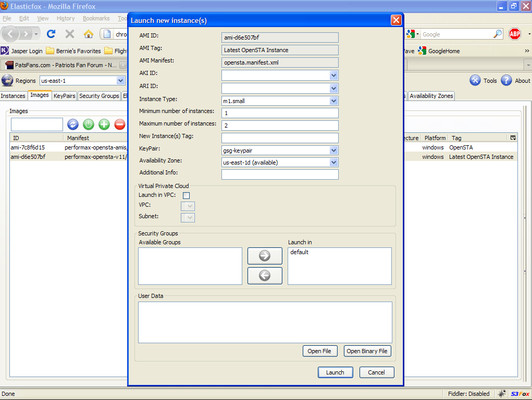The height and width of the screenshot is (400, 532).
Task: Click the browser stop loading icon
Action: tap(69, 34)
